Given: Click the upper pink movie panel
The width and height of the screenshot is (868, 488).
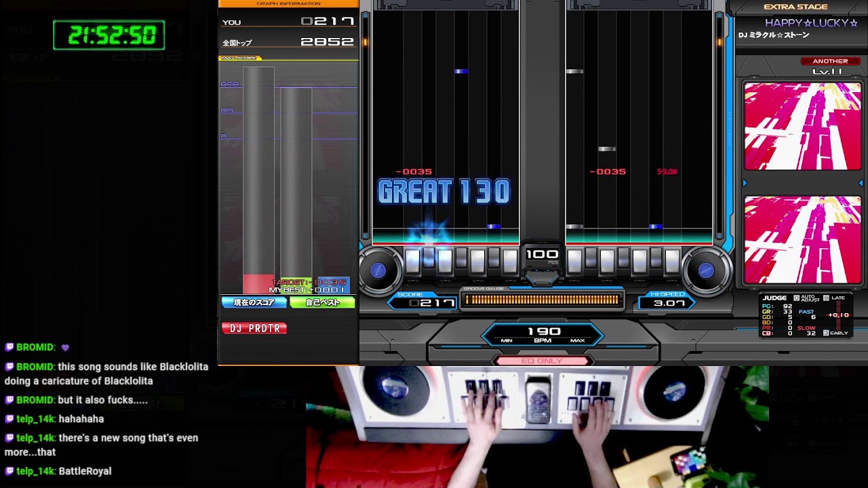Looking at the screenshot, I should (802, 126).
